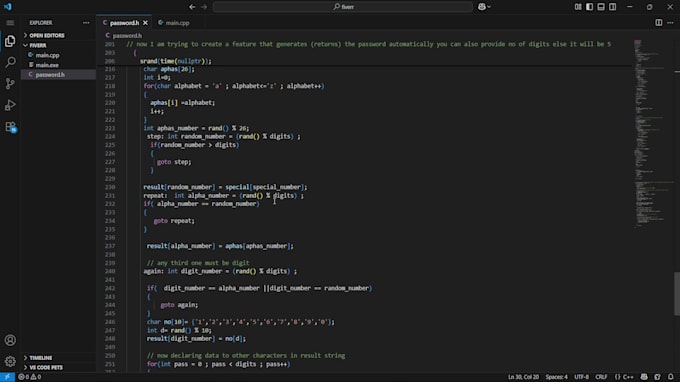Select password.h in the explorer

coord(50,75)
